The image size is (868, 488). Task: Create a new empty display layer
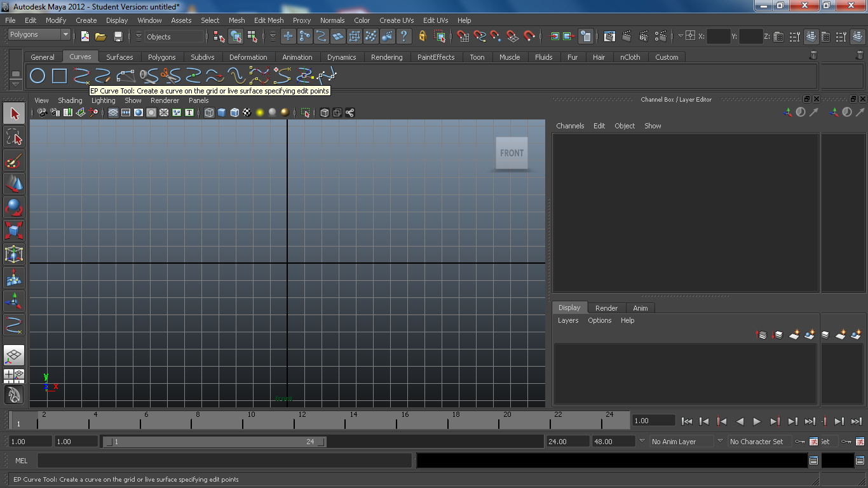(794, 334)
